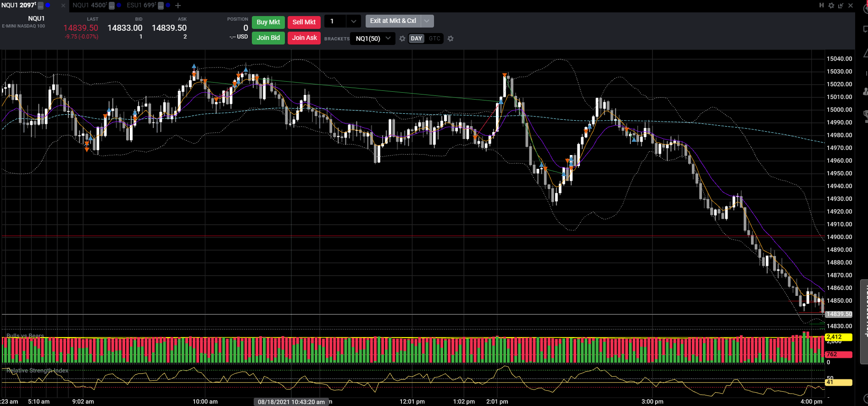868x406 pixels.
Task: Click the yellow RSI value label 41
Action: [x=839, y=382]
